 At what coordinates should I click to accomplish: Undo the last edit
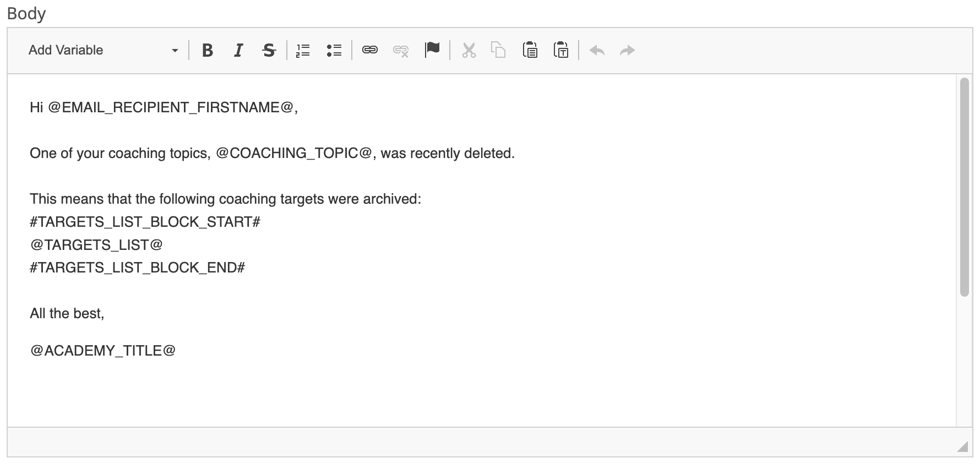tap(597, 51)
